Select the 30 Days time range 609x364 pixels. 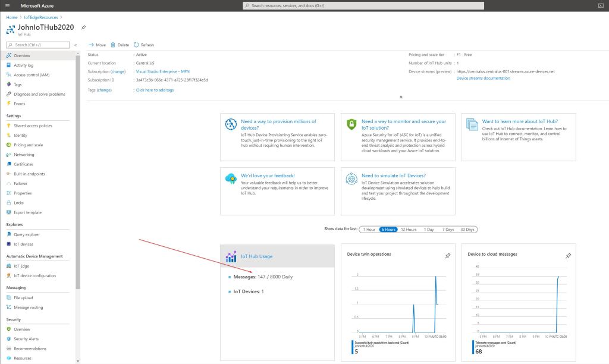click(467, 229)
